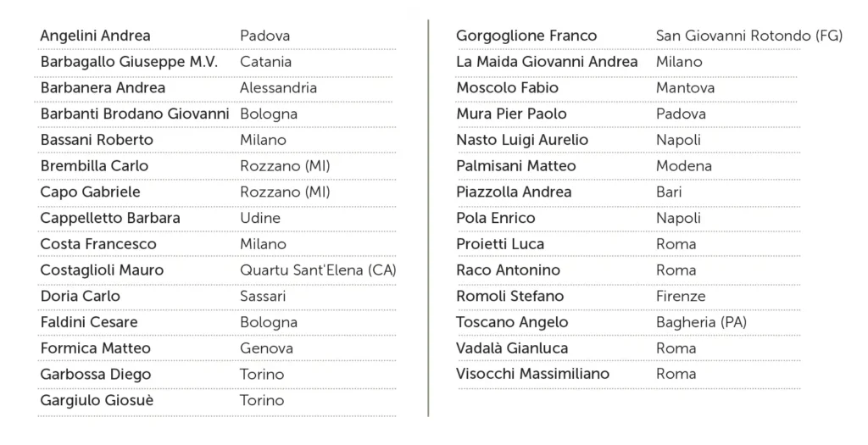Click on Palmisani Matteo

[x=516, y=166]
